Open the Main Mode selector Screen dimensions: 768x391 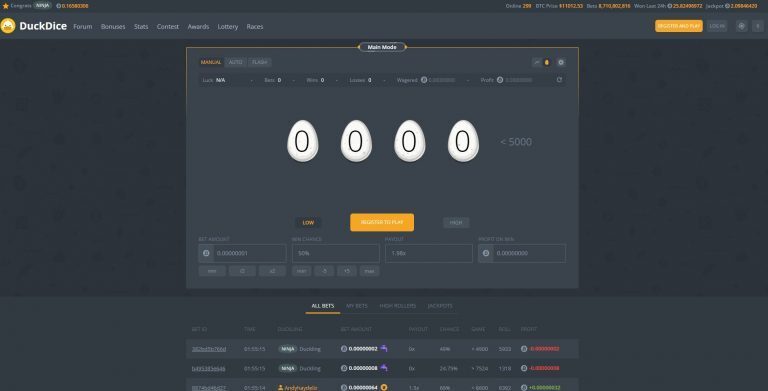tap(382, 47)
